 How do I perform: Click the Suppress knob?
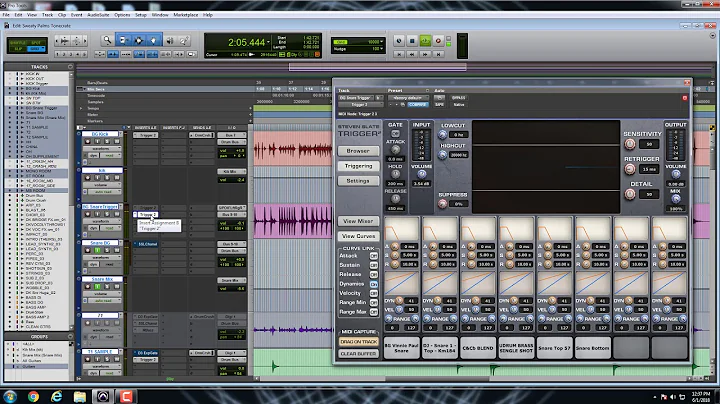(x=442, y=204)
